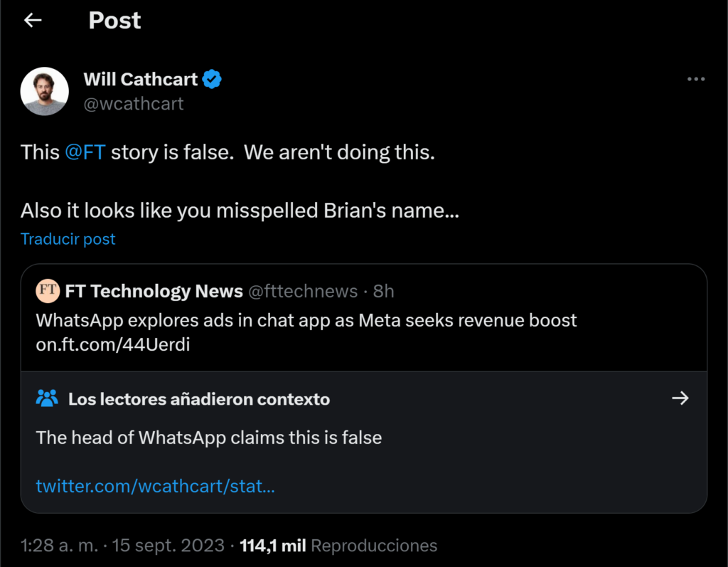728x567 pixels.
Task: Open Will Cathcart's profile picture
Action: click(x=45, y=92)
